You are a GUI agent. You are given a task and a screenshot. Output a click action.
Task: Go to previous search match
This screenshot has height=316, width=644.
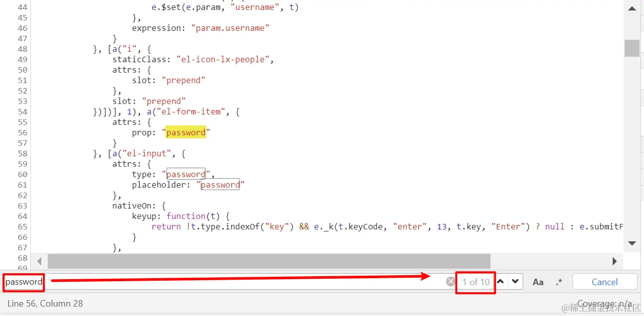(x=501, y=281)
